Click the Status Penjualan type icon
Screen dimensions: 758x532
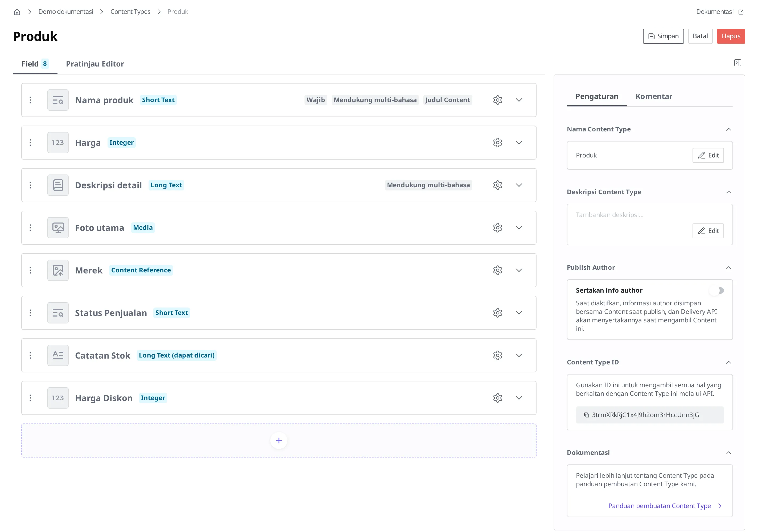click(58, 313)
